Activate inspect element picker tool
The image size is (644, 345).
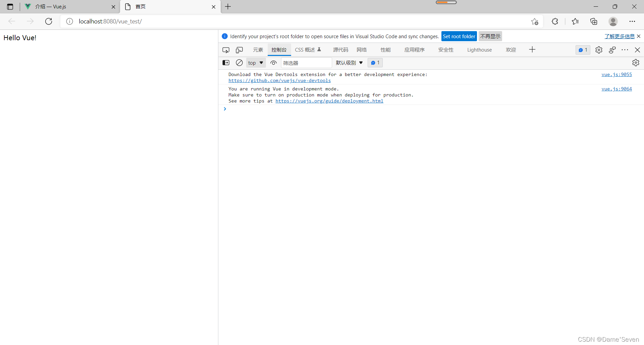pyautogui.click(x=226, y=50)
